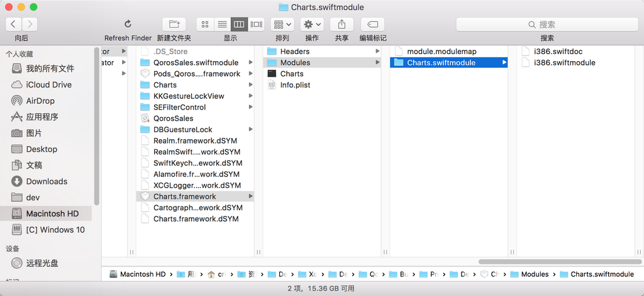Image resolution: width=644 pixels, height=296 pixels.
Task: Open [C] Windows 10 in the sidebar
Action: (49, 229)
